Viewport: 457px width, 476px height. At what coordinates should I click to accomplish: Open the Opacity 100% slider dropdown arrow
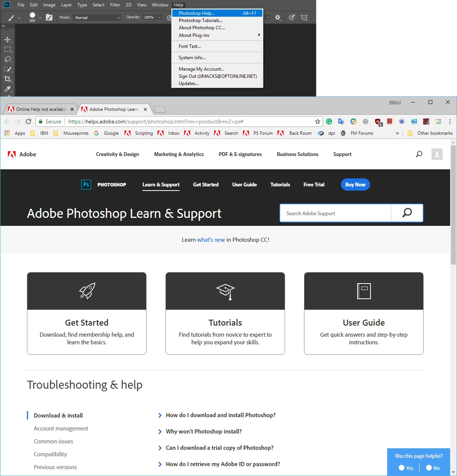tap(159, 17)
